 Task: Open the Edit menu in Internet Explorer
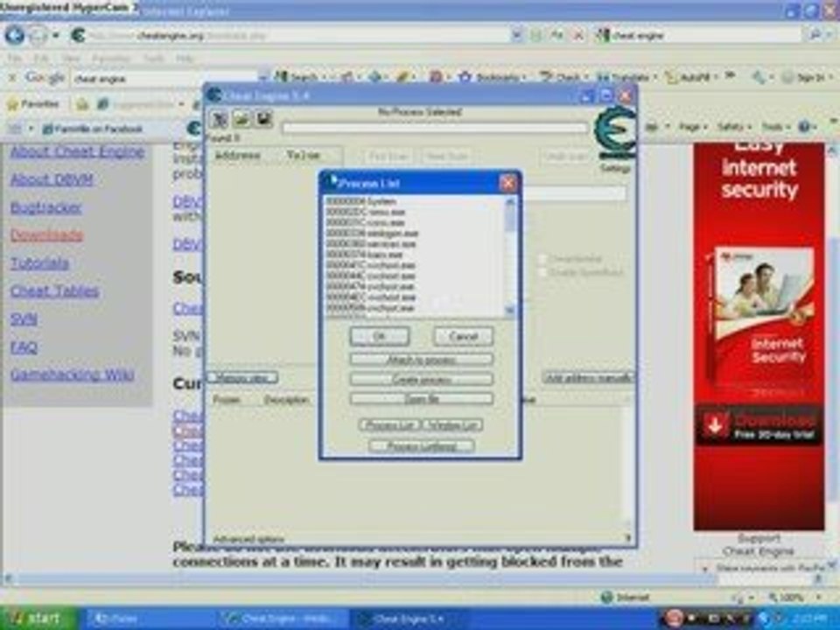click(x=41, y=58)
